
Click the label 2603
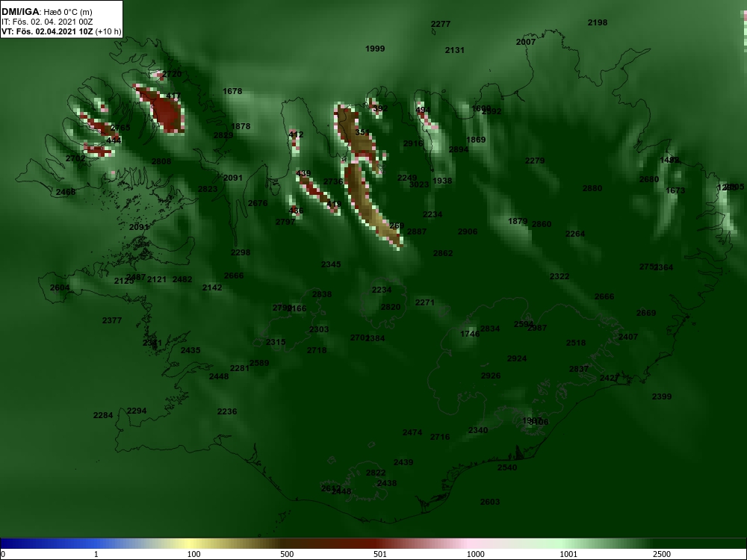click(x=490, y=502)
